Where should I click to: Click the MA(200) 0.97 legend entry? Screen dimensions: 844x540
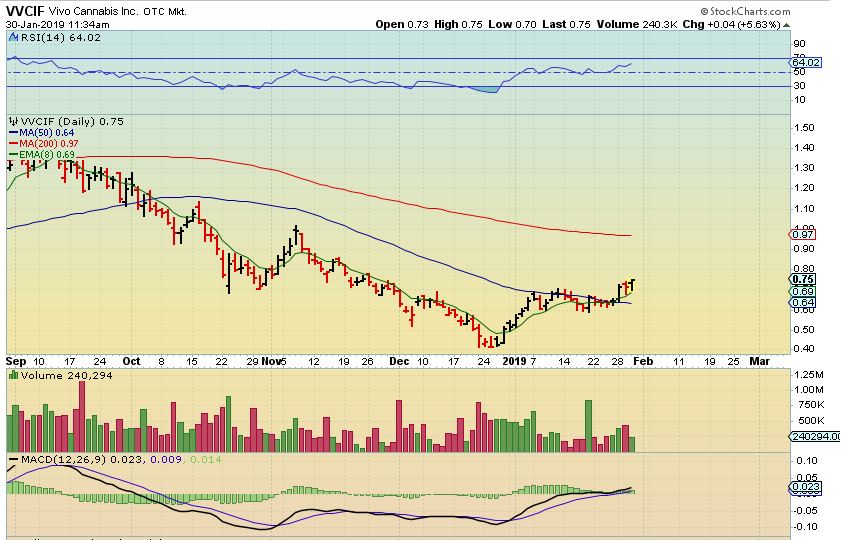pyautogui.click(x=44, y=144)
